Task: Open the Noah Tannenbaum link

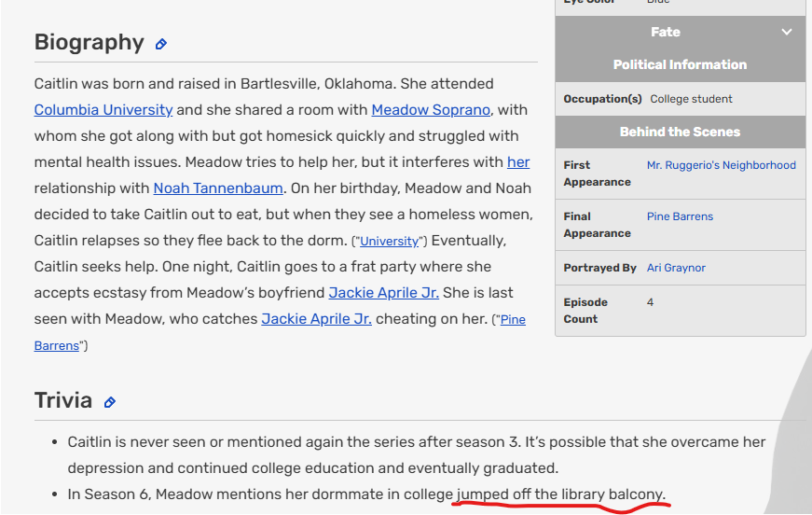Action: (x=218, y=188)
